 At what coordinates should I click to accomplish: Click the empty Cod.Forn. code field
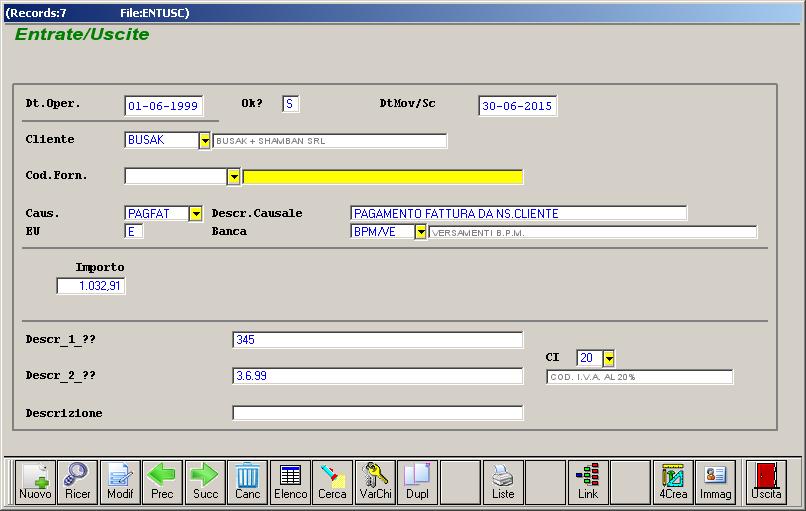point(176,176)
